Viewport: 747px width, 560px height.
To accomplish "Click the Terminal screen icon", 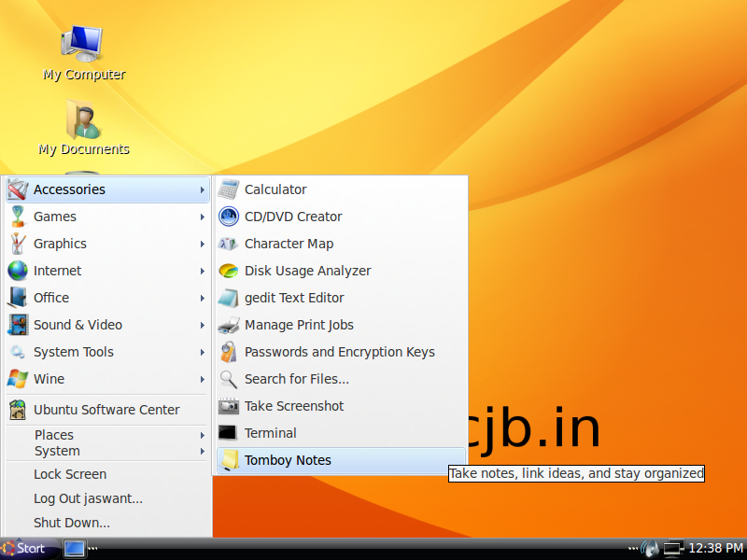I will click(228, 433).
